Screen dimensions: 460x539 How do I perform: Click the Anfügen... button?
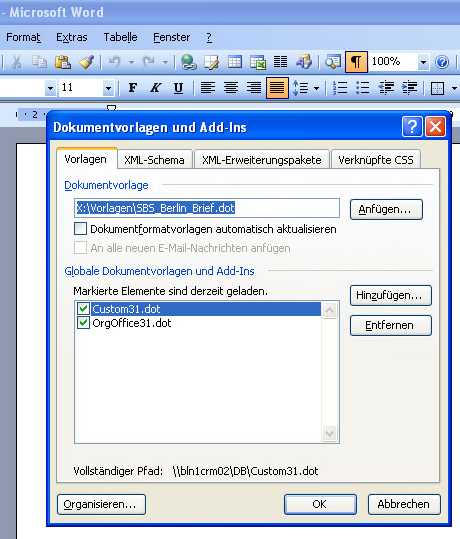click(x=386, y=209)
